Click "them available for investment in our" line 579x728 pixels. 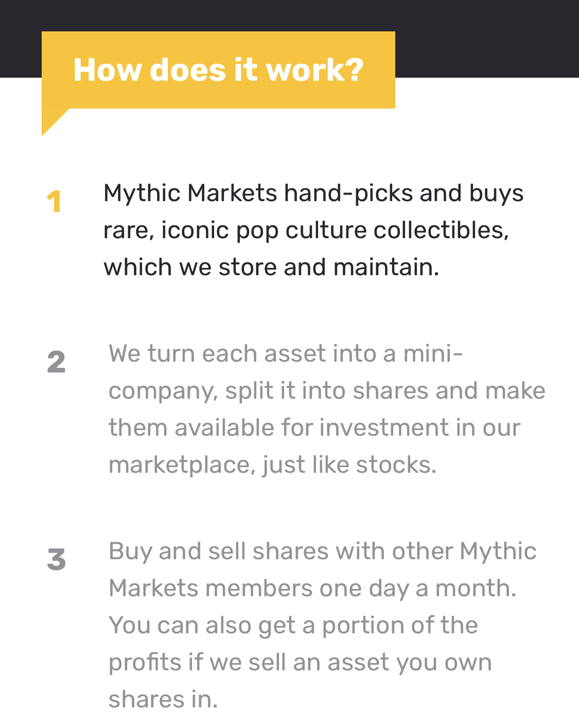[x=314, y=428]
